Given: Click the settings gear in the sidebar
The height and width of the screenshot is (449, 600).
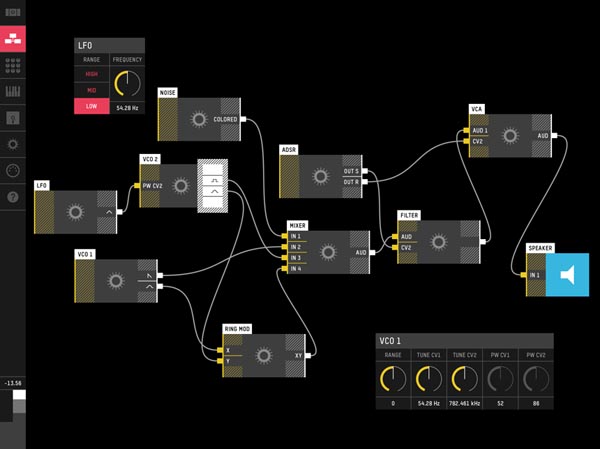Looking at the screenshot, I should point(13,144).
